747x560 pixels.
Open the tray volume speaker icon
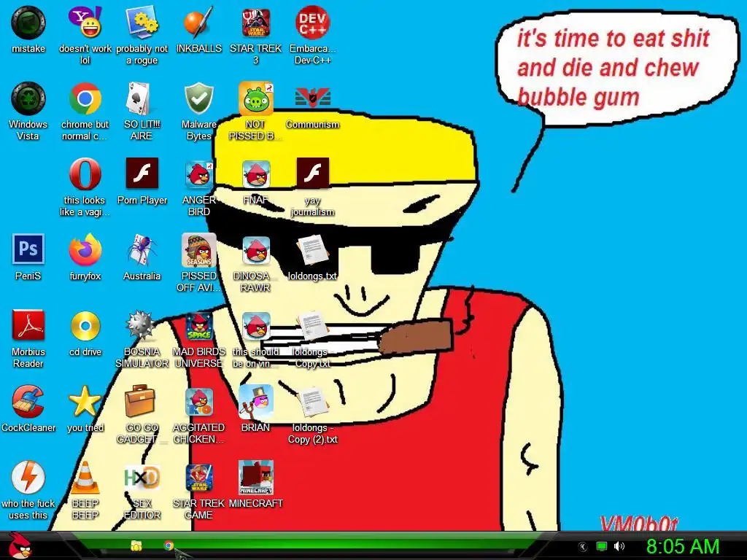point(619,546)
